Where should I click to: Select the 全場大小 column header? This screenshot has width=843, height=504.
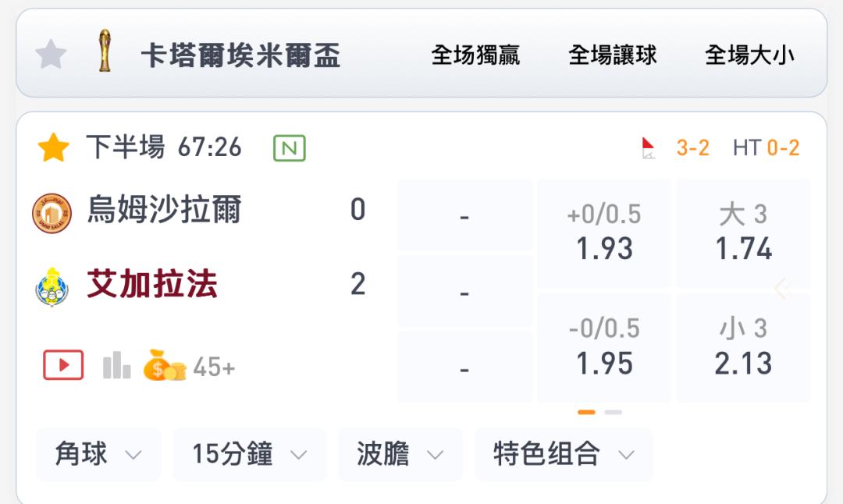749,55
